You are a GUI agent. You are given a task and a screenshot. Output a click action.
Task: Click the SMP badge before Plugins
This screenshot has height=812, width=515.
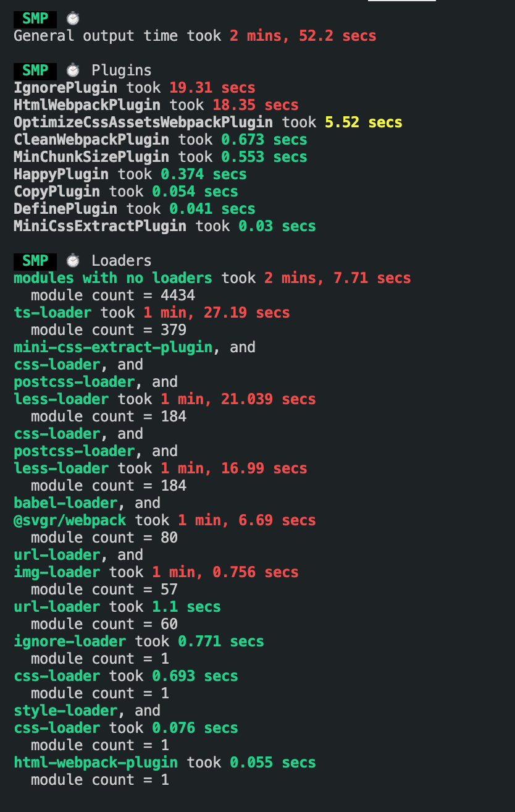[x=35, y=70]
